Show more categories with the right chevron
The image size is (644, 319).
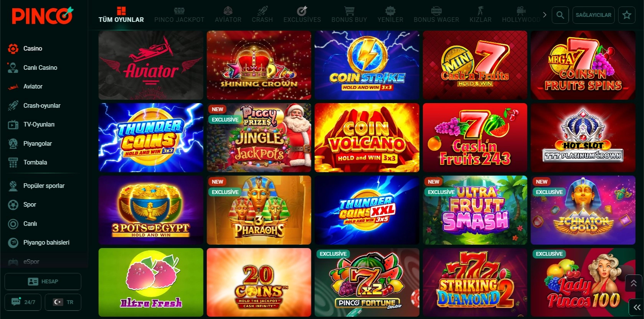545,15
